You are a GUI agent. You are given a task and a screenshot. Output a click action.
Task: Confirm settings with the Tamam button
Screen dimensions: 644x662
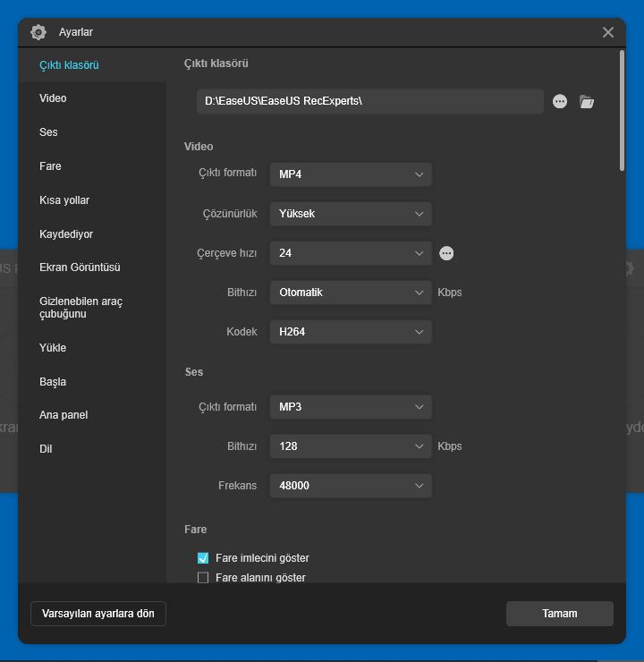point(559,614)
